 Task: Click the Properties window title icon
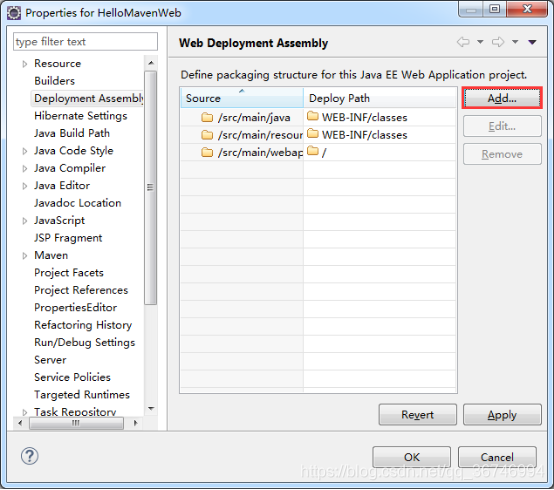pos(14,13)
